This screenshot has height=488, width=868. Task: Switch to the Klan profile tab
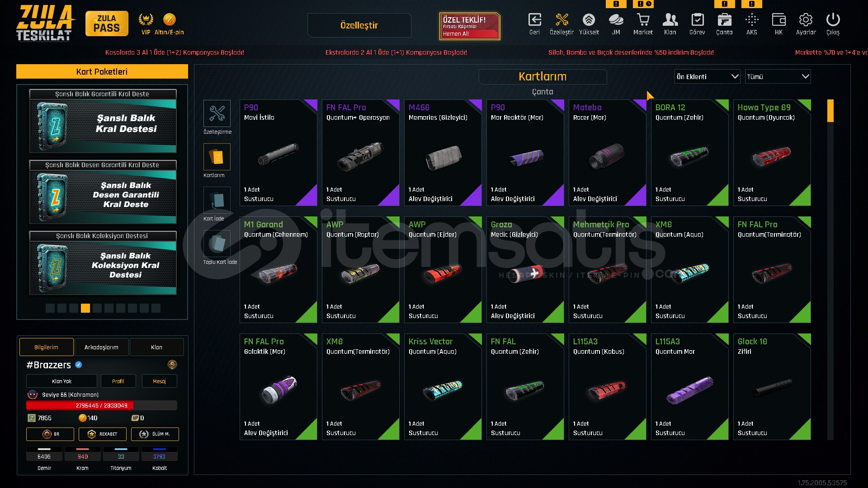[x=156, y=347]
